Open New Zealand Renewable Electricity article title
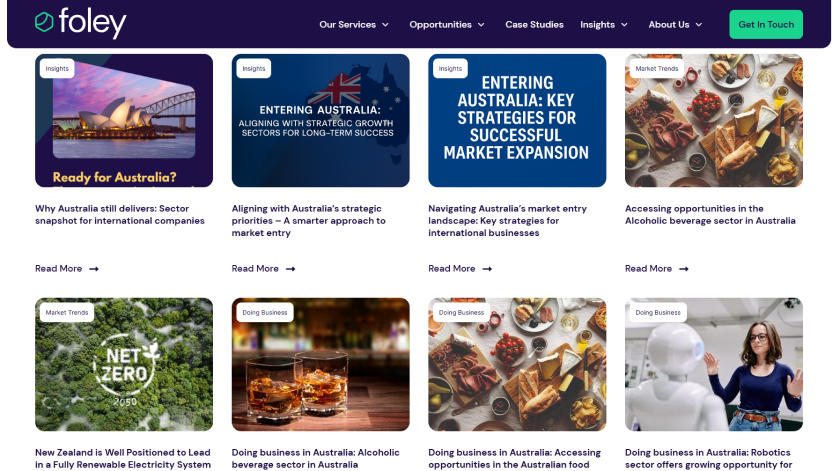Screen dimensions: 838x471 pos(123,459)
